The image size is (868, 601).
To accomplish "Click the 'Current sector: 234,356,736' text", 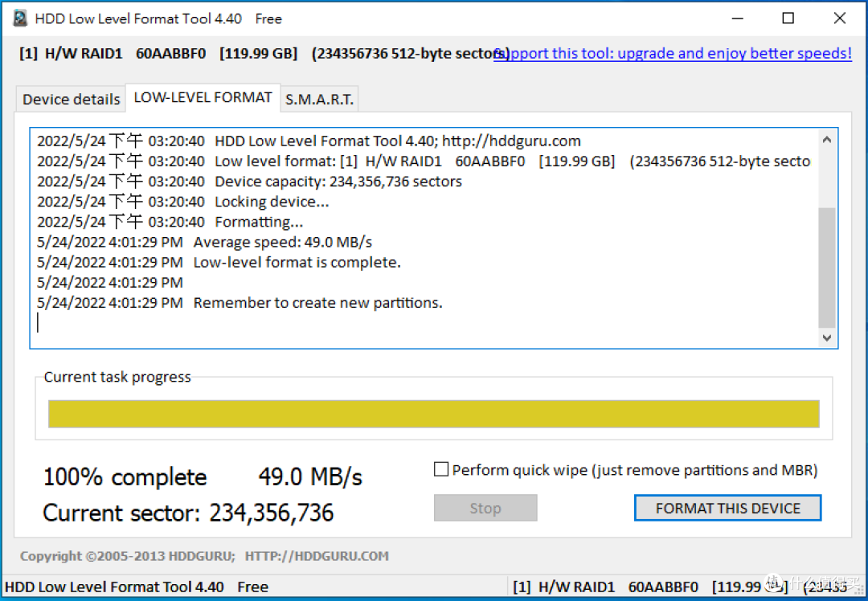I will tap(188, 513).
